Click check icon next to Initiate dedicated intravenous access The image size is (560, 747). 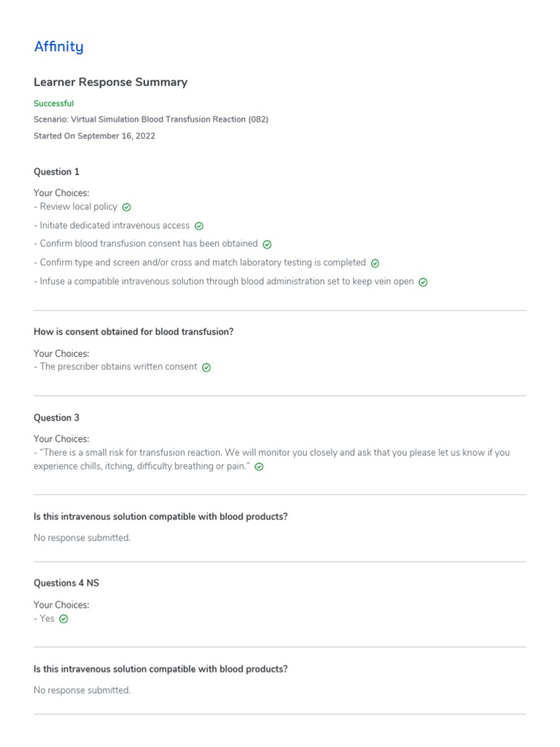pyautogui.click(x=199, y=226)
